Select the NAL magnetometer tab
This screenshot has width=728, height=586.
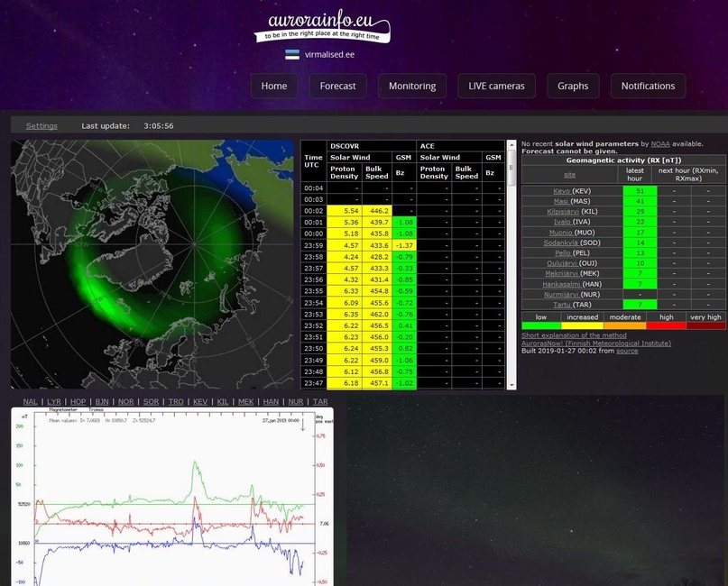(30, 402)
